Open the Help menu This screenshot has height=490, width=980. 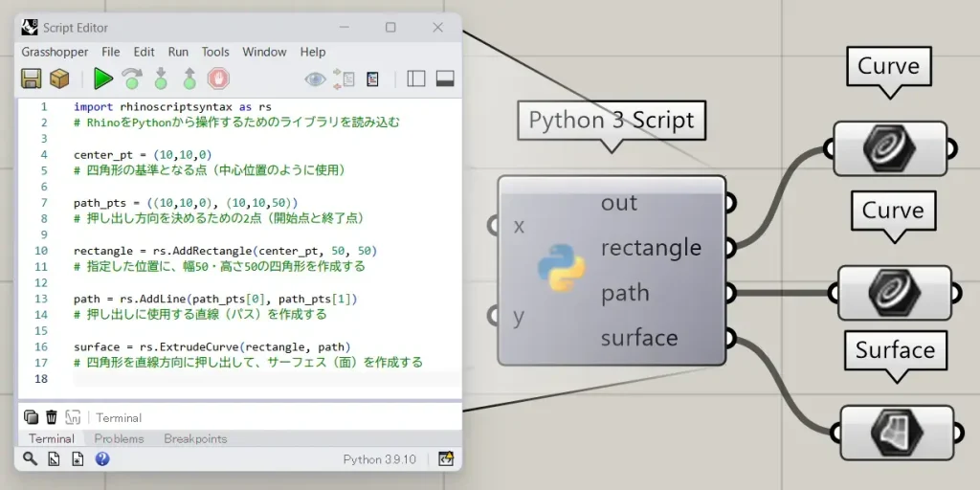click(x=313, y=52)
